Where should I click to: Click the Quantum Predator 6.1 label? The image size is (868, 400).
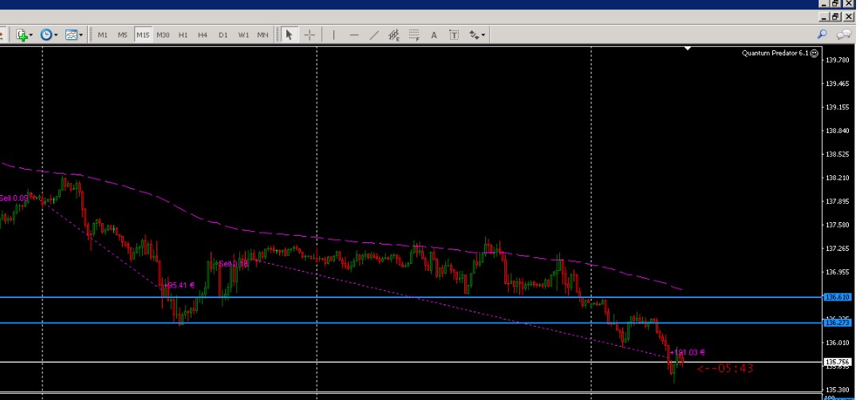[775, 53]
